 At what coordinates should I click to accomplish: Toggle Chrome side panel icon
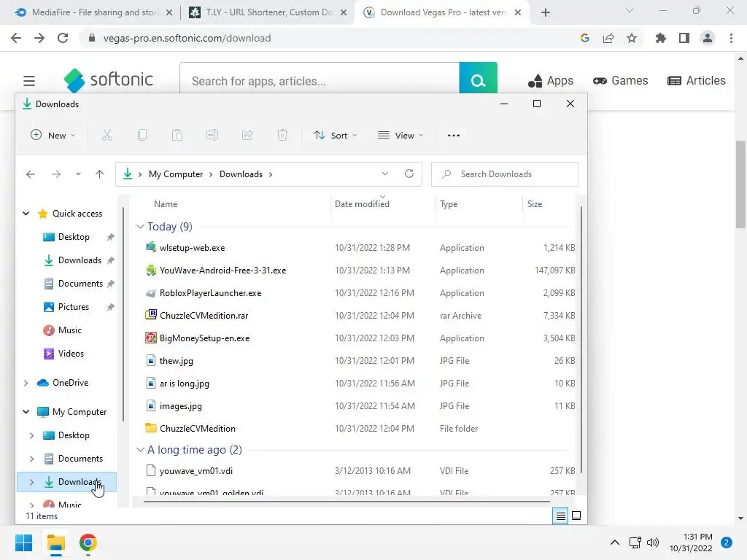(x=684, y=38)
